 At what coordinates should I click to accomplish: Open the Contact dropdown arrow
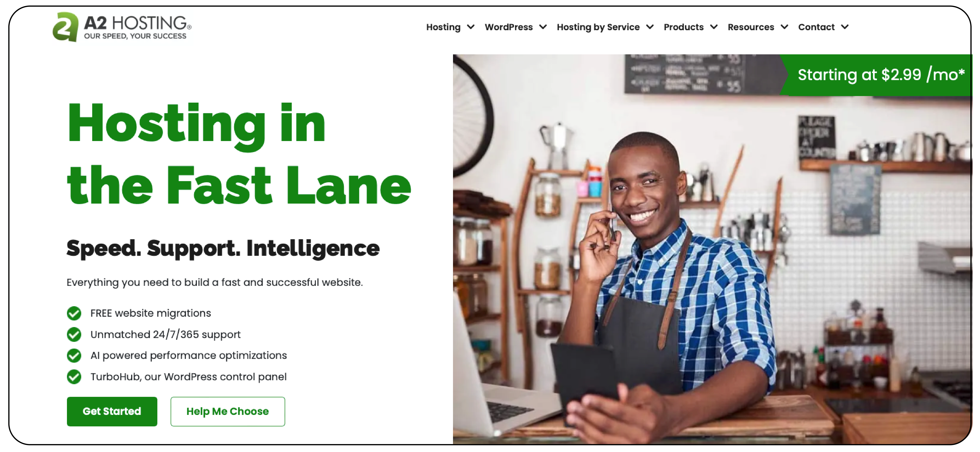[x=845, y=27]
